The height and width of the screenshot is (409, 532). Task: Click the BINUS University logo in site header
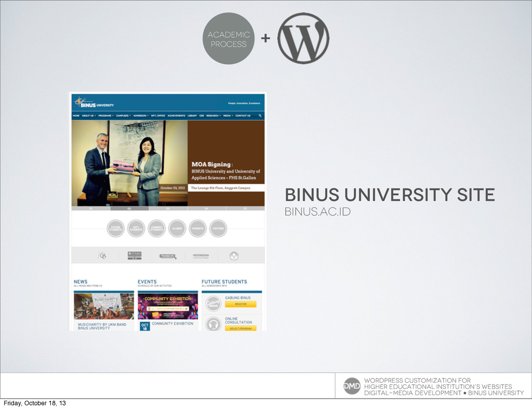[x=95, y=103]
